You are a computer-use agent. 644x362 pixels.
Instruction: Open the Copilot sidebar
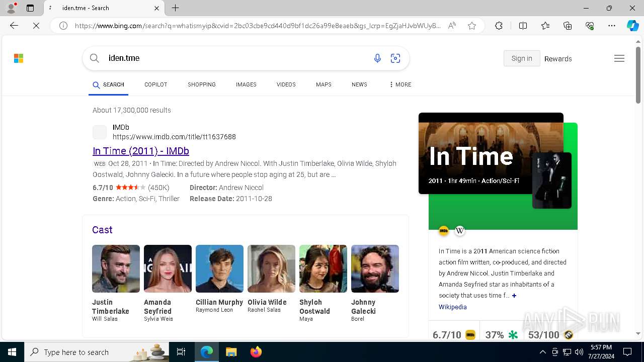[632, 26]
